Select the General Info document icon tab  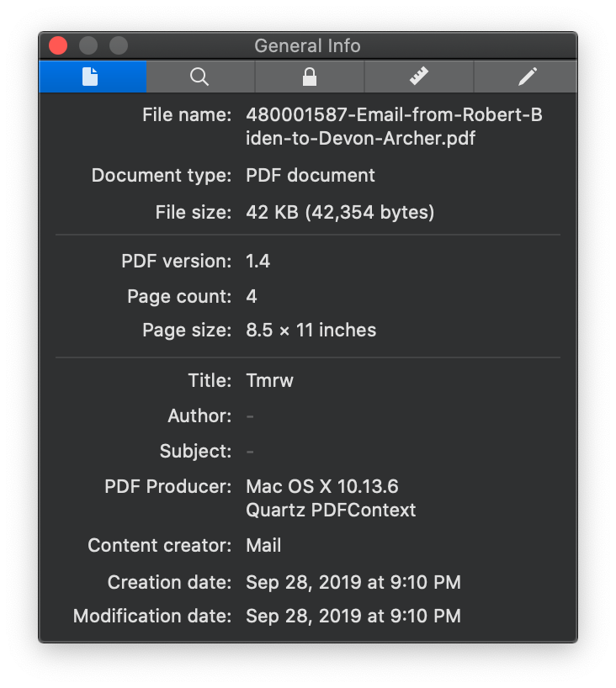[93, 77]
